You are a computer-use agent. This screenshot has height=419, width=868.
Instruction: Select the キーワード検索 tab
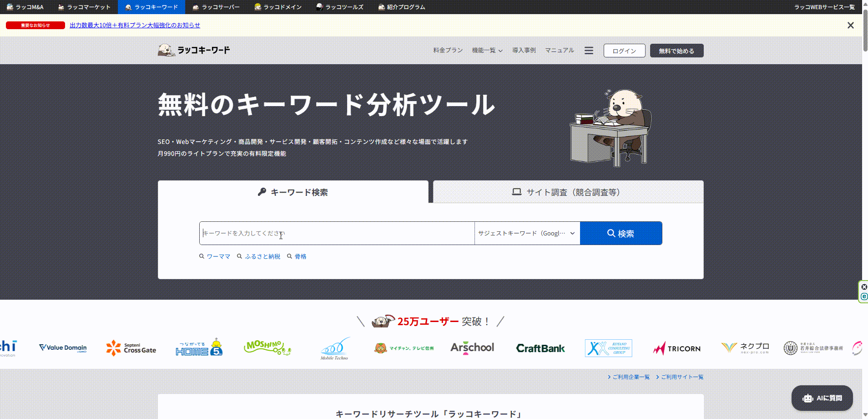(293, 192)
